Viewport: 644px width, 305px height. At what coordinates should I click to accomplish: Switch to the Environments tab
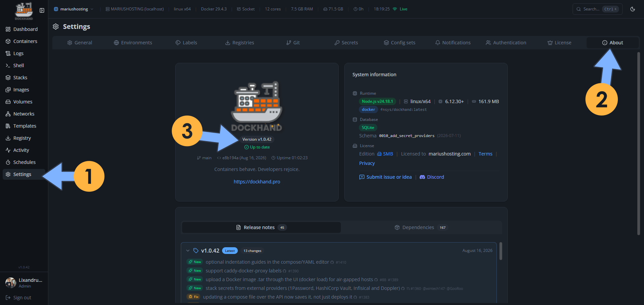(x=133, y=43)
